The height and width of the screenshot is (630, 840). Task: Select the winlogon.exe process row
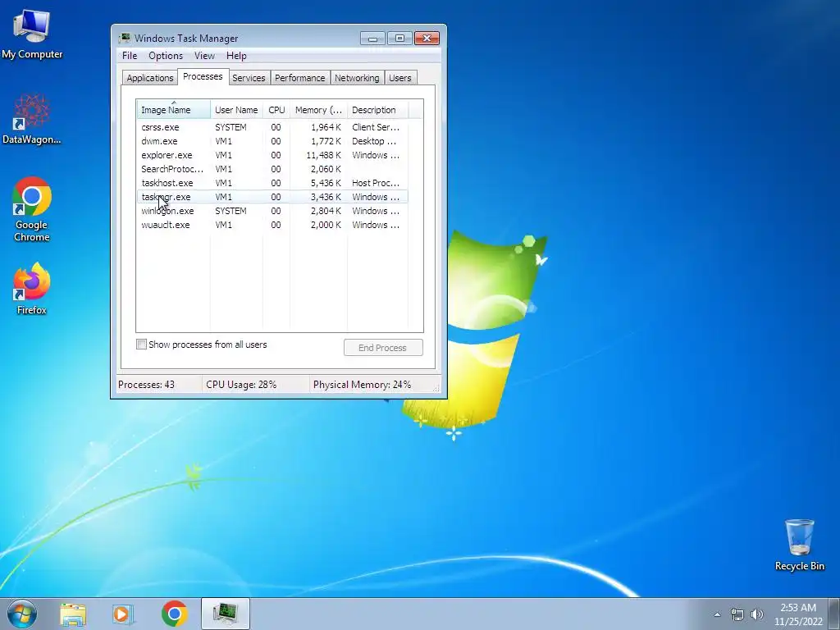click(x=272, y=211)
